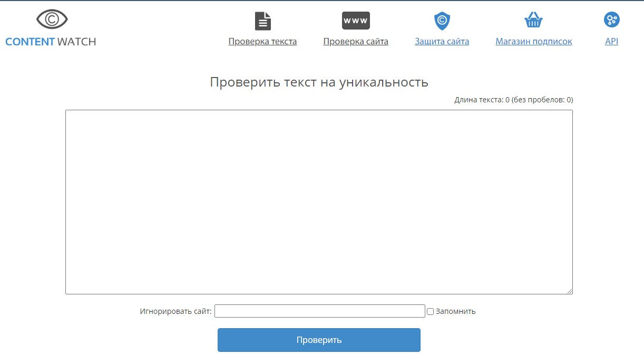The width and height of the screenshot is (644, 354).
Task: Click the shopping basket icon above Магазин подписок
Action: point(533,21)
